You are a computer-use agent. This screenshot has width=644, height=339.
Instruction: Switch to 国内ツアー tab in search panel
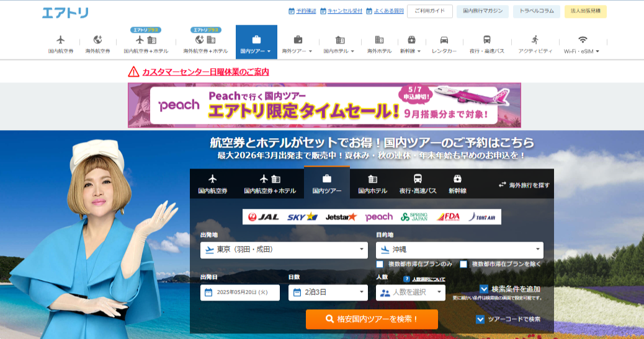click(x=327, y=183)
